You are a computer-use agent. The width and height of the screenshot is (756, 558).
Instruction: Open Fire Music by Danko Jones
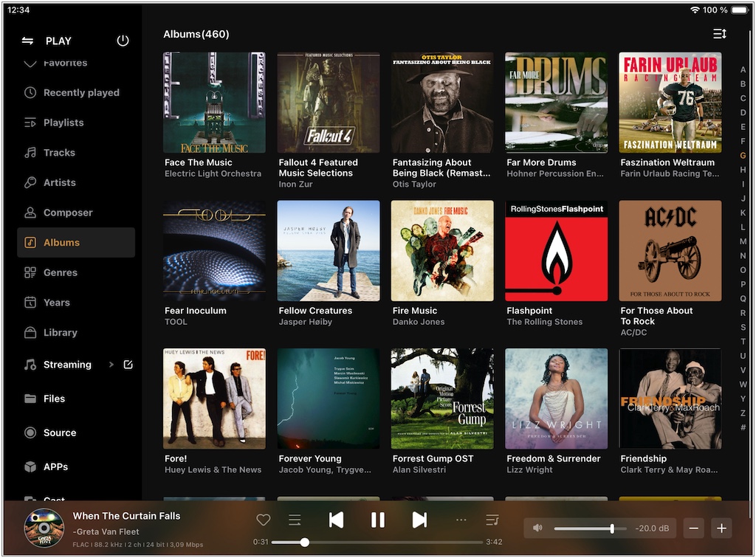442,250
